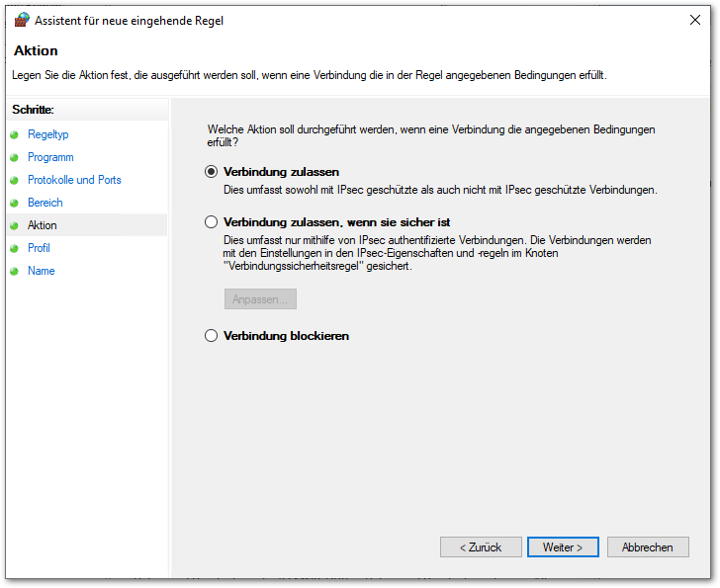The width and height of the screenshot is (720, 588).
Task: Click the 'Anpassen...' button
Action: (x=259, y=298)
